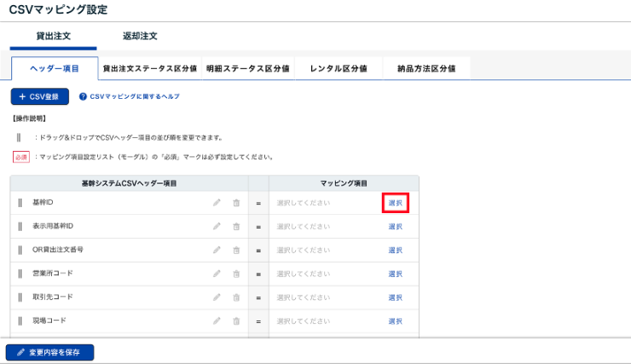Viewport: 631px width, 364px height.
Task: Click trash icon for 取引先コード row
Action: coord(236,298)
